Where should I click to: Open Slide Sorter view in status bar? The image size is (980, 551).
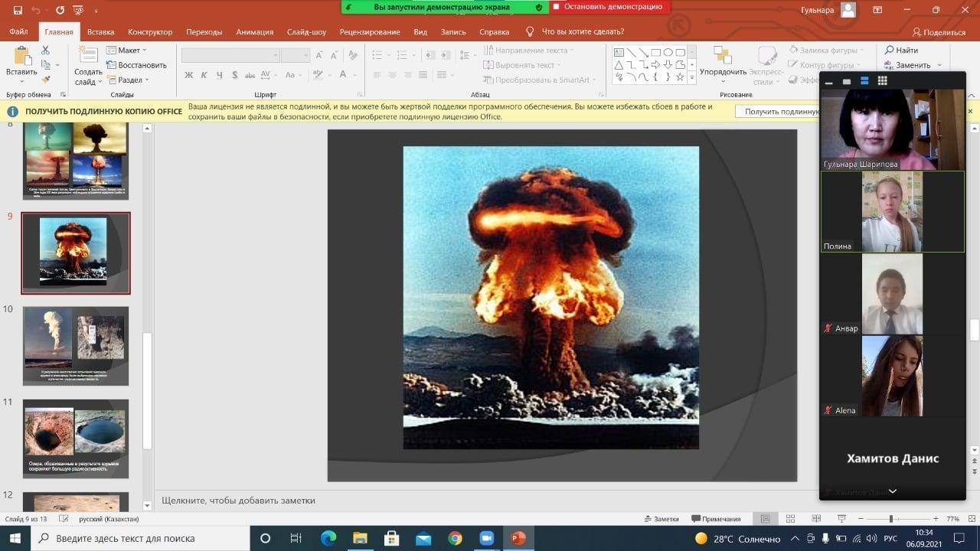point(791,519)
